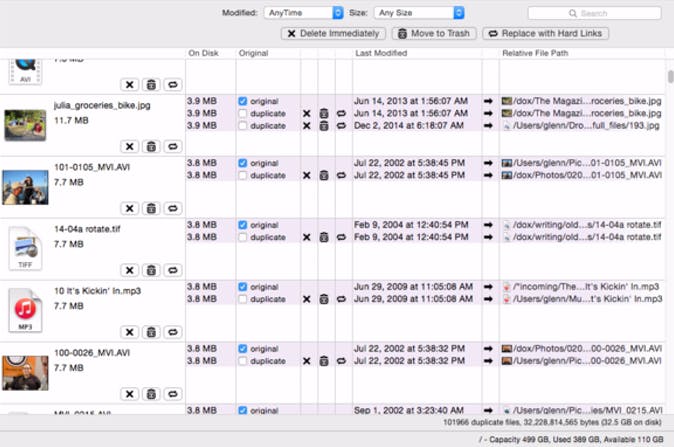Viewport: 674px width, 447px height.
Task: Sort by Last Modified column header
Action: tap(381, 53)
